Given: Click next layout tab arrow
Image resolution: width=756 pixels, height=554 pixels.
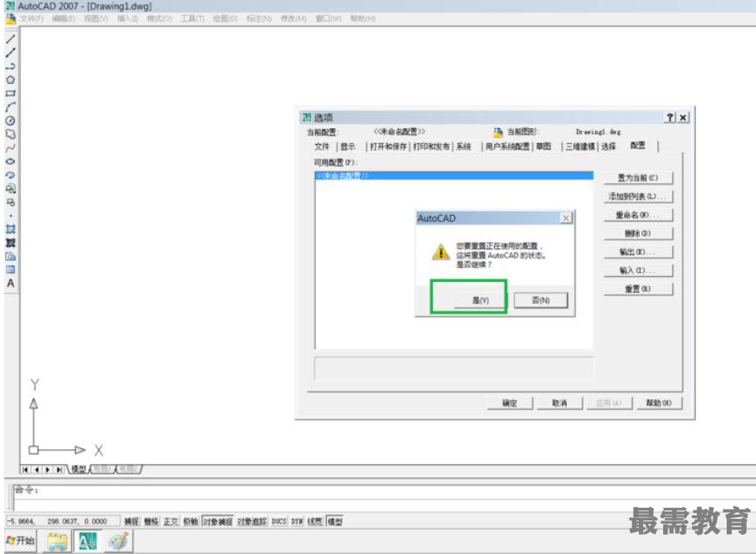Looking at the screenshot, I should (x=47, y=469).
